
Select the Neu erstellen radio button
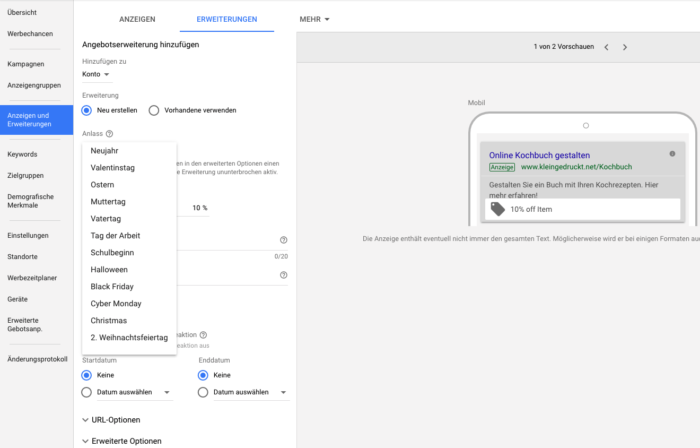[88, 110]
